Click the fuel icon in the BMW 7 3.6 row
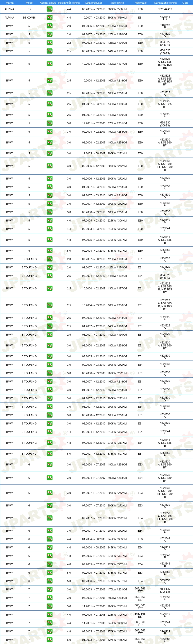This screenshot has height=644, width=193. point(50,606)
